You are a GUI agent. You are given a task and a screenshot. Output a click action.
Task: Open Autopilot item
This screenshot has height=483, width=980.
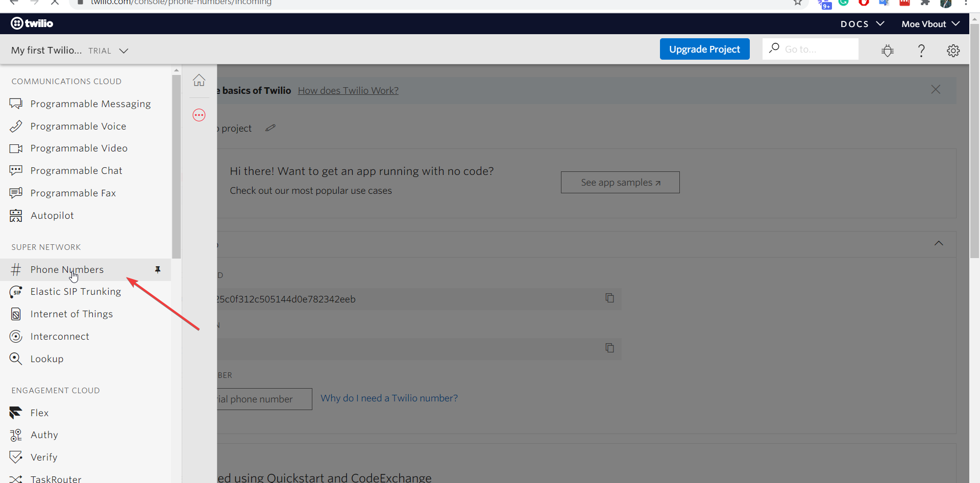pyautogui.click(x=52, y=216)
